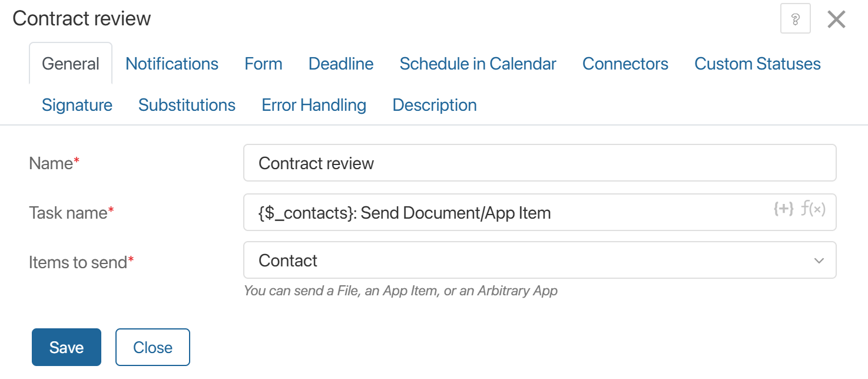Open Schedule in Calendar tab

click(478, 64)
